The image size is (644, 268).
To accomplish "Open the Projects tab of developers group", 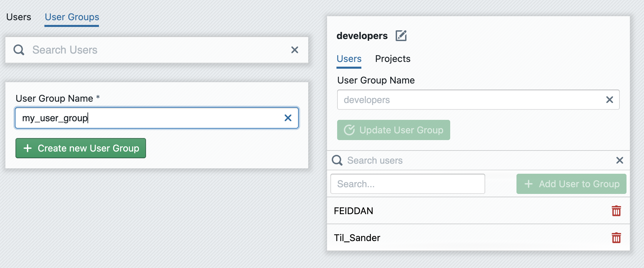I will tap(393, 59).
